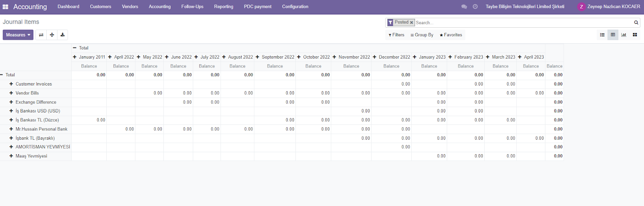Expand the January 2011 column
Screen dimensions: 644x206
point(74,57)
